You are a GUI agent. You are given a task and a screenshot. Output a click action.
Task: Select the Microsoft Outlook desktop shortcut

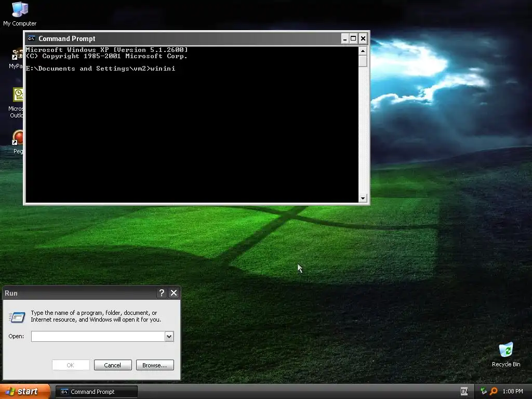[17, 102]
